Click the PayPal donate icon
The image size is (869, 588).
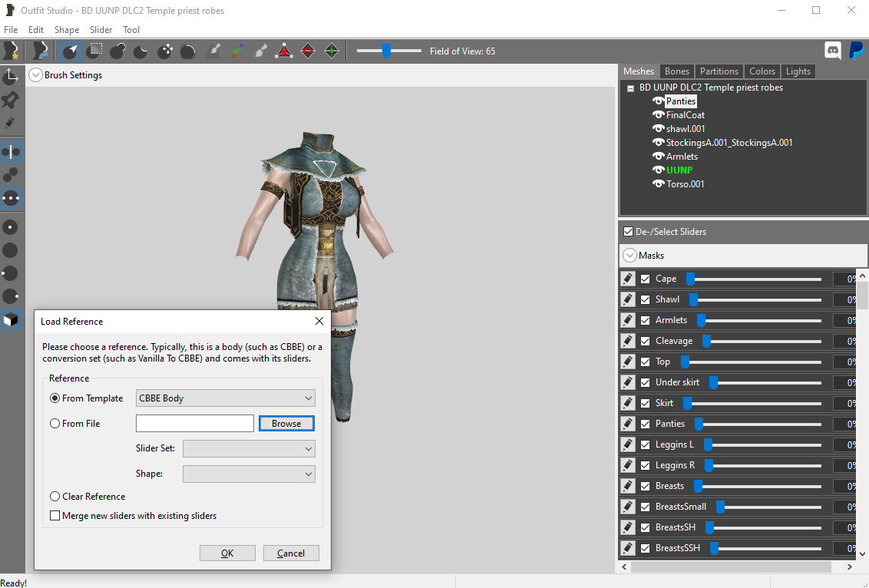point(856,51)
